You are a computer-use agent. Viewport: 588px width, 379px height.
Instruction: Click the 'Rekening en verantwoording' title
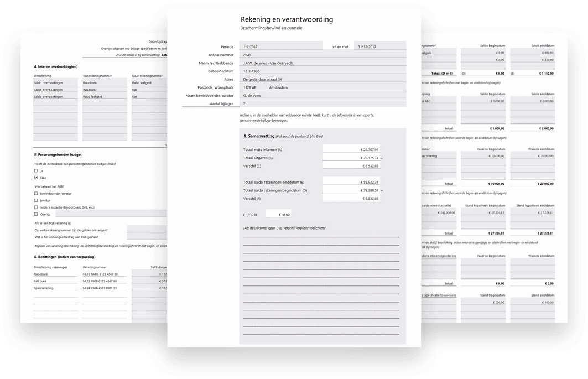287,19
